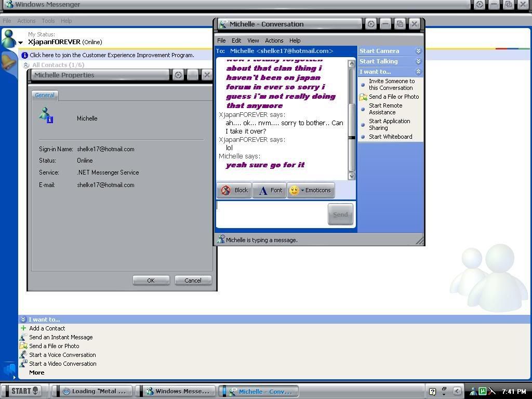The height and width of the screenshot is (399, 532).
Task: Click the help question mark tray icon
Action: pyautogui.click(x=432, y=392)
